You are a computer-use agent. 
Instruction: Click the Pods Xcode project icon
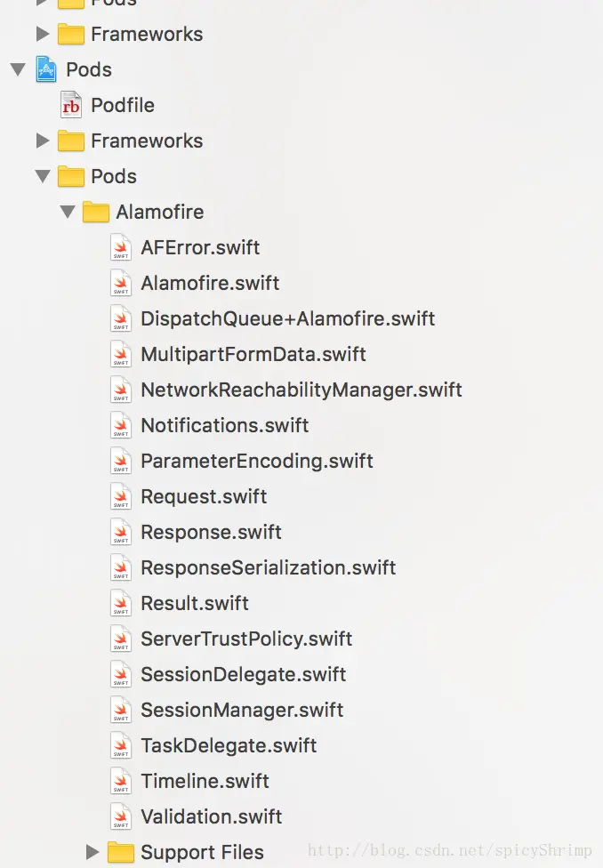pos(46,69)
